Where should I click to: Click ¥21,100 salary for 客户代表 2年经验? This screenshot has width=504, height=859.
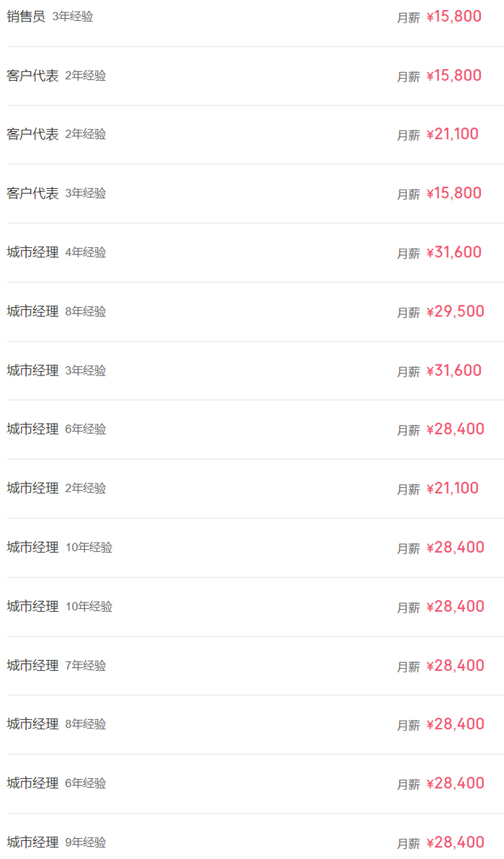click(x=452, y=134)
